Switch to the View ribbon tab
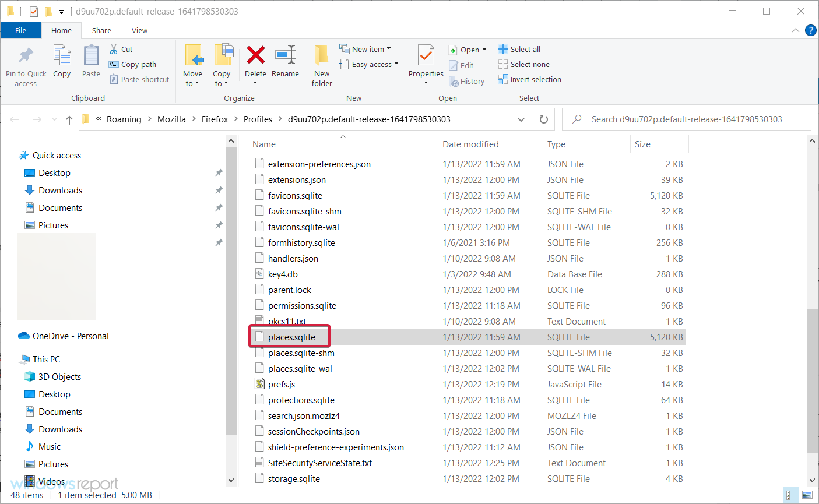 (139, 30)
